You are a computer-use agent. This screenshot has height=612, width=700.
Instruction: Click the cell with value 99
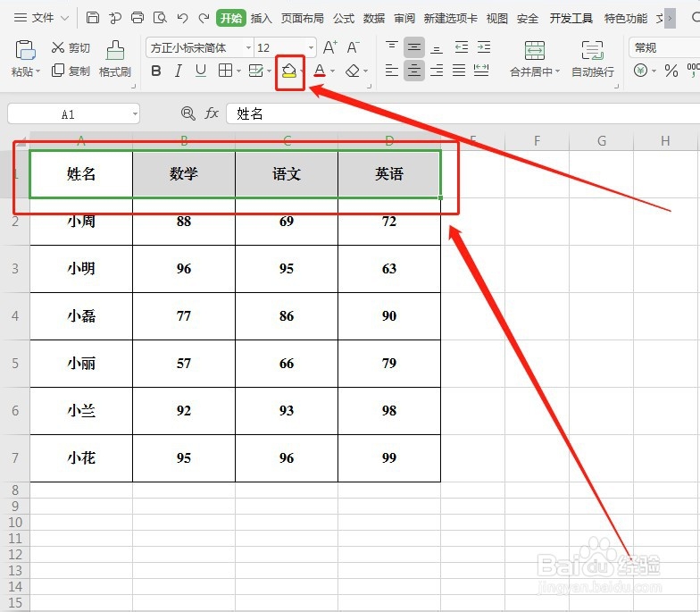tap(389, 457)
